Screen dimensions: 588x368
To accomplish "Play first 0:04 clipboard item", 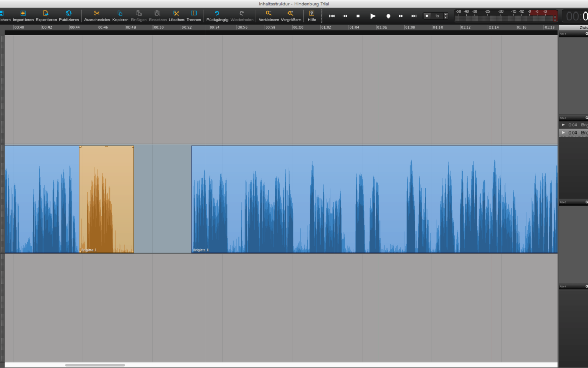I will point(563,125).
